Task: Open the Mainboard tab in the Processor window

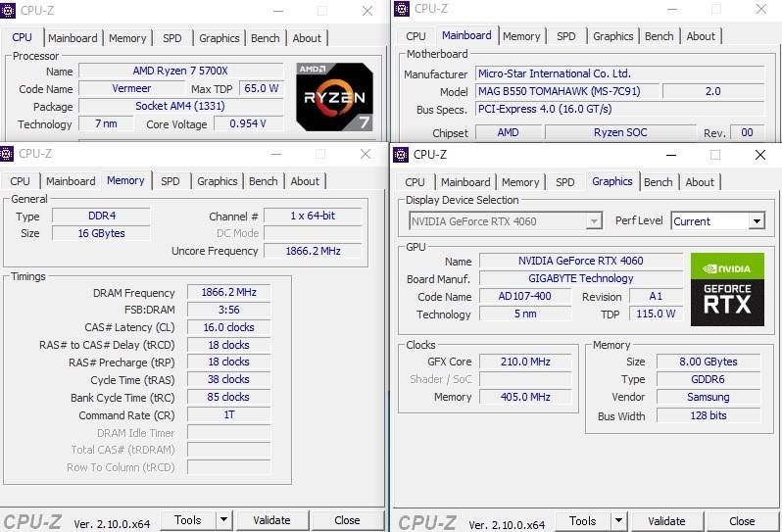Action: [73, 38]
